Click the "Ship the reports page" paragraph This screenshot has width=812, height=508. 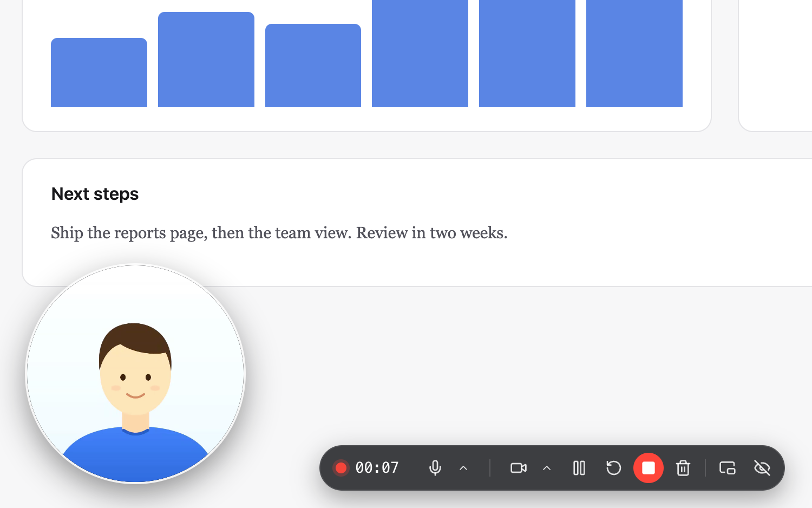(x=279, y=233)
